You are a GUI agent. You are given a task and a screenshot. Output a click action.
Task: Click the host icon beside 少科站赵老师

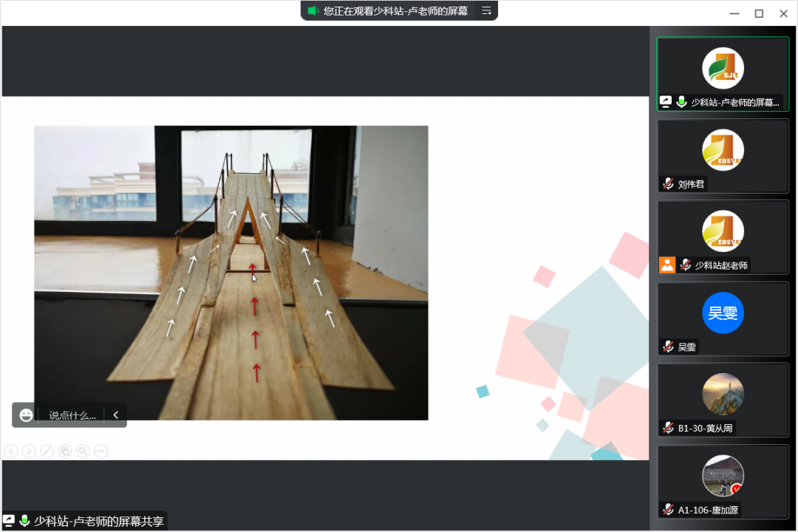(x=667, y=265)
